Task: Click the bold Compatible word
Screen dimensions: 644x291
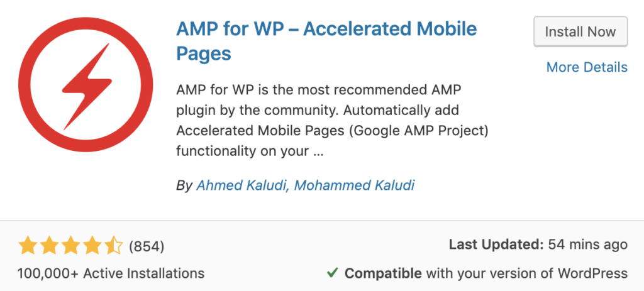Action: click(x=383, y=273)
